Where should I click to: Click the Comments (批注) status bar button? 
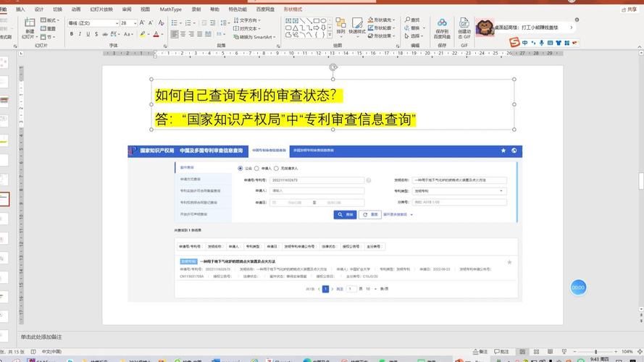click(501, 352)
